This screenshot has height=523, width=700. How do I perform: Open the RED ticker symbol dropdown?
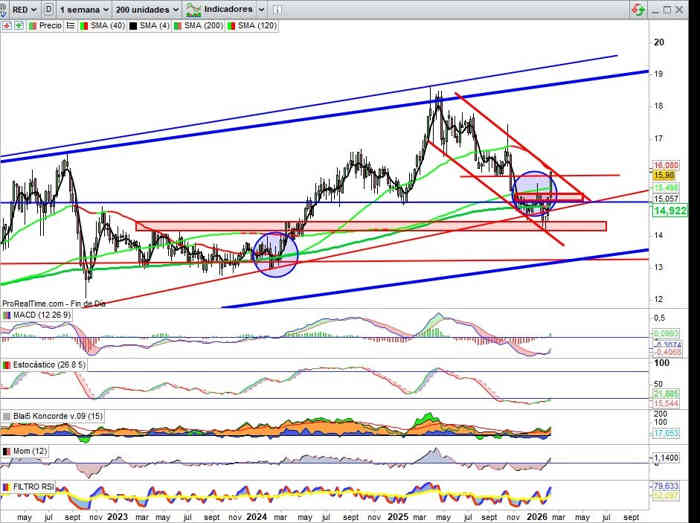point(21,8)
